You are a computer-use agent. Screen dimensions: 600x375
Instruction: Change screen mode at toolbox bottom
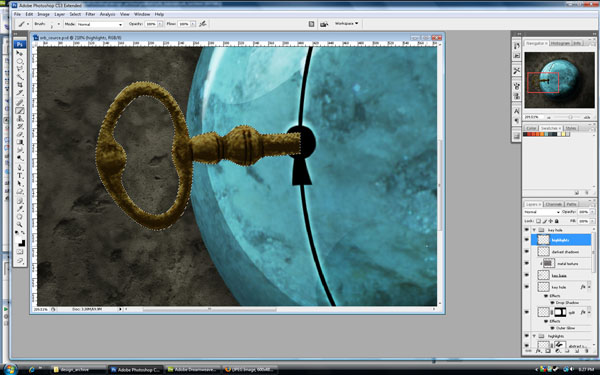pyautogui.click(x=20, y=261)
